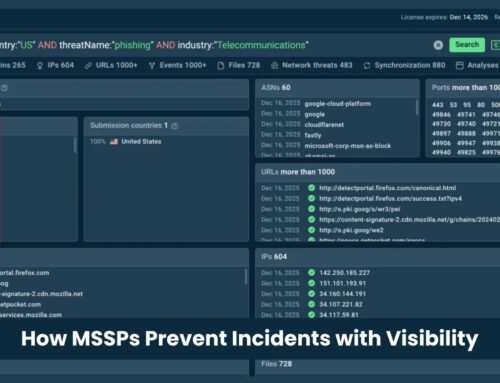Click into the threat search query field
Viewport: 500px width, 383px height.
click(x=213, y=45)
